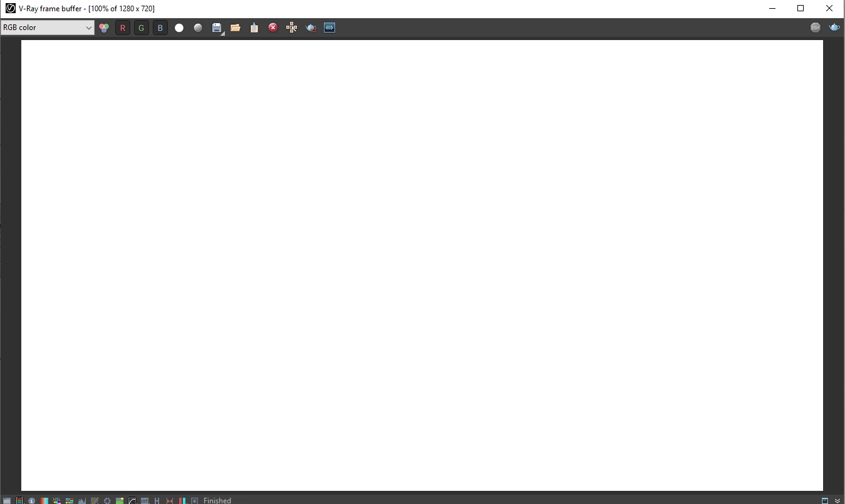Switch to alpha channel white circle
Screen dimensions: 845x504
(179, 28)
